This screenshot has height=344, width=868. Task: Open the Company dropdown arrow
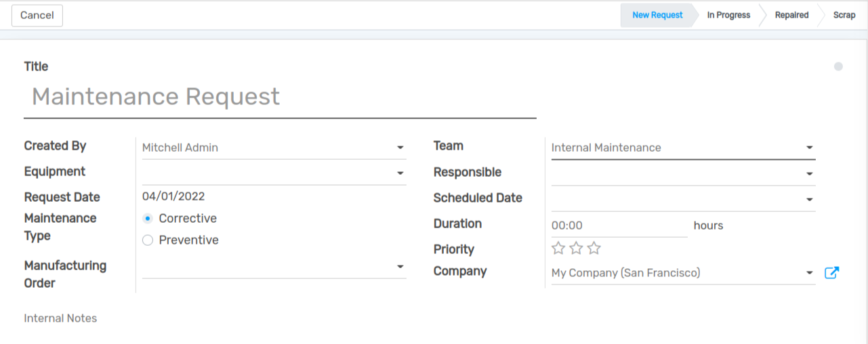[809, 273]
